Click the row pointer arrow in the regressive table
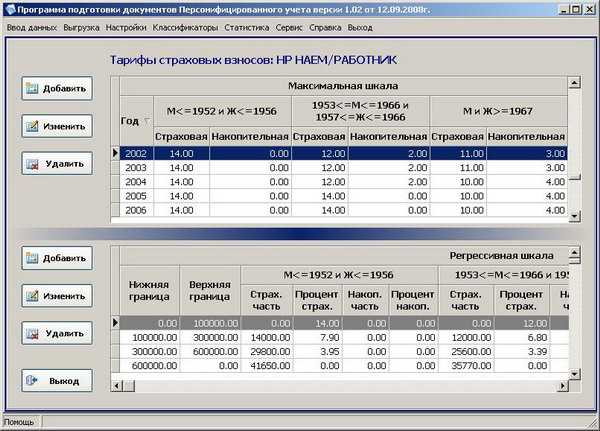Image resolution: width=600 pixels, height=431 pixels. (115, 323)
